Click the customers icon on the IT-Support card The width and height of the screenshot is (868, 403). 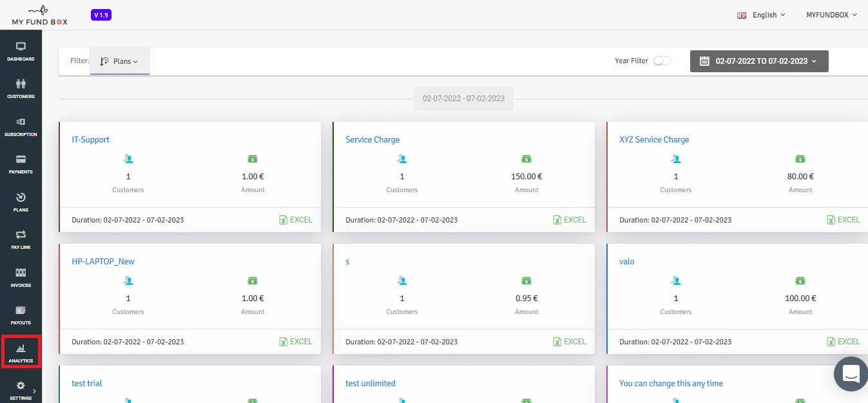[128, 159]
